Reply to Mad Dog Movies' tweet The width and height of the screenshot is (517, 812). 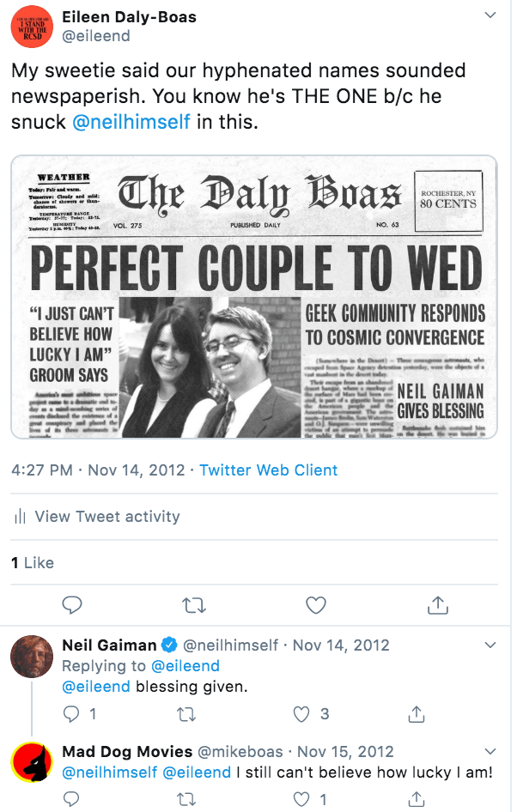(73, 799)
